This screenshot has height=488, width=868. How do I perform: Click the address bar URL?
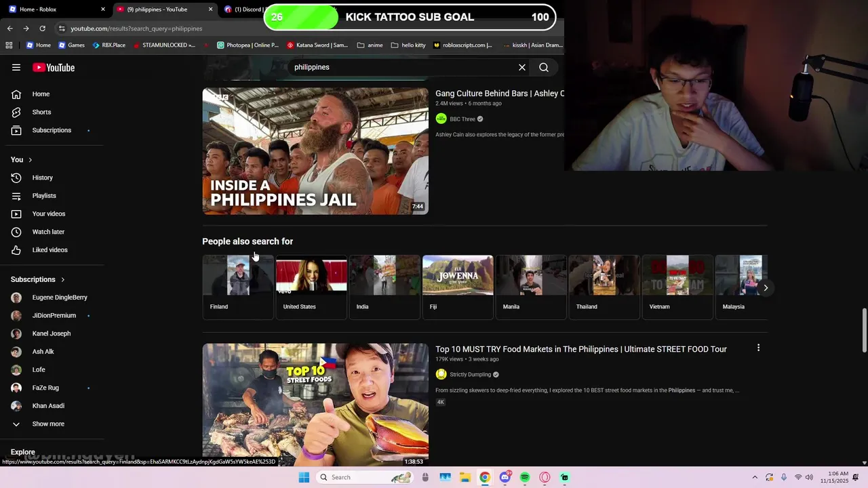pos(136,28)
